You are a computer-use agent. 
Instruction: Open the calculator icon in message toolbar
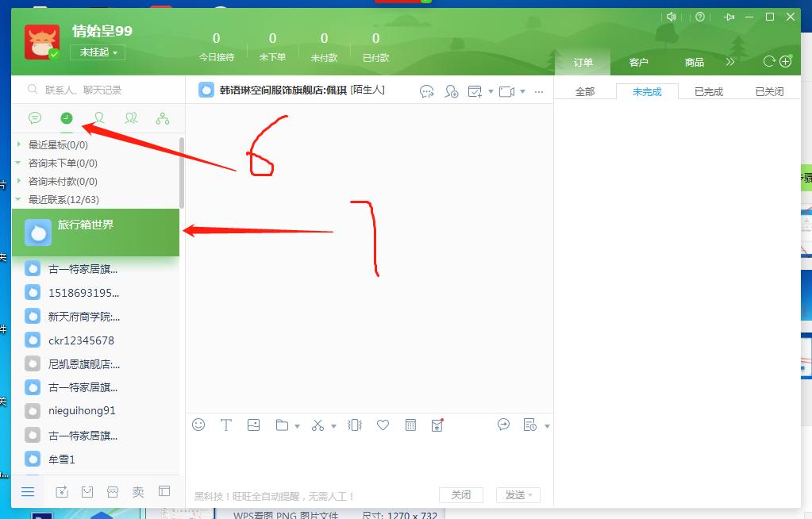click(x=410, y=425)
